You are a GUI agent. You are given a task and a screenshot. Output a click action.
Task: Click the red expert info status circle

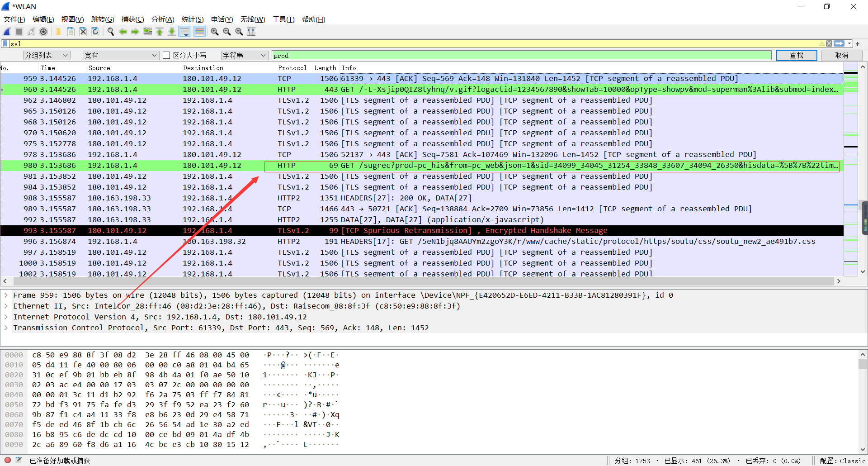(x=8, y=460)
